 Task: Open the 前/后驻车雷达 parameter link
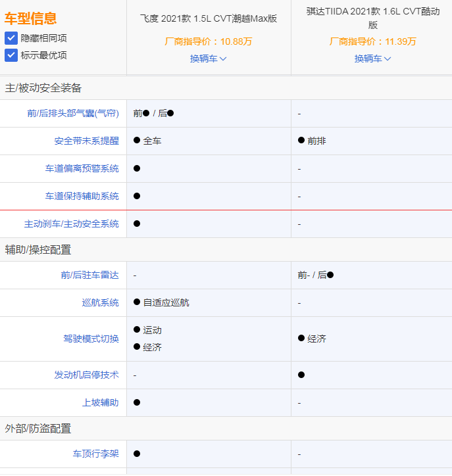pyautogui.click(x=90, y=275)
